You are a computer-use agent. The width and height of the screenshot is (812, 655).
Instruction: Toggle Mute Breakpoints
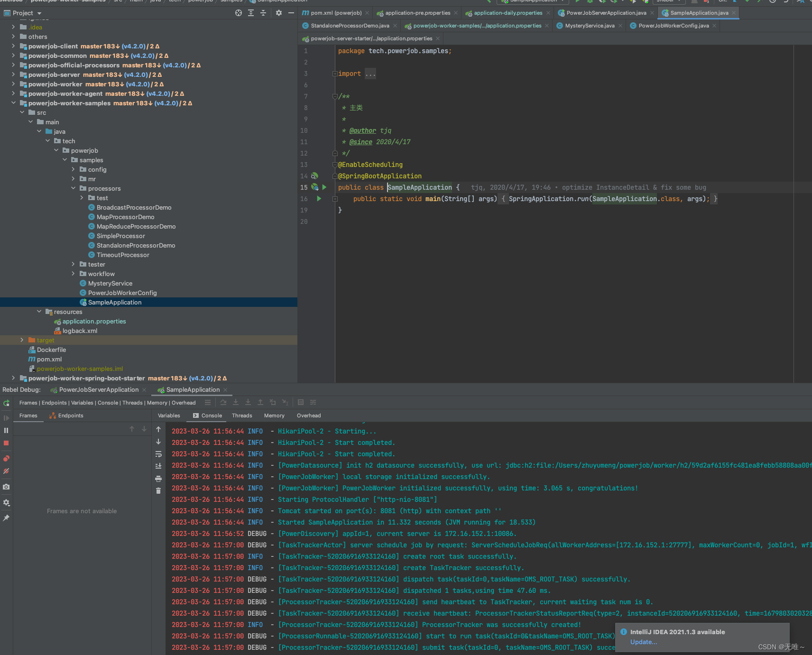click(6, 471)
